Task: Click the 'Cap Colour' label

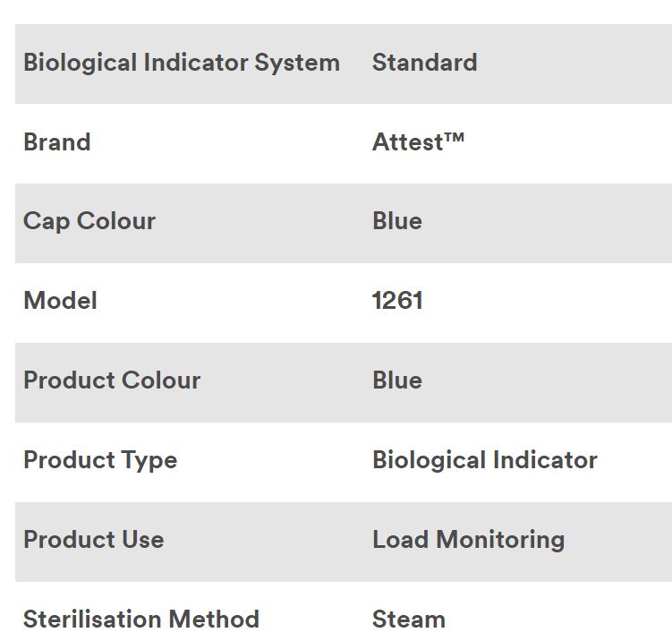Action: click(89, 221)
